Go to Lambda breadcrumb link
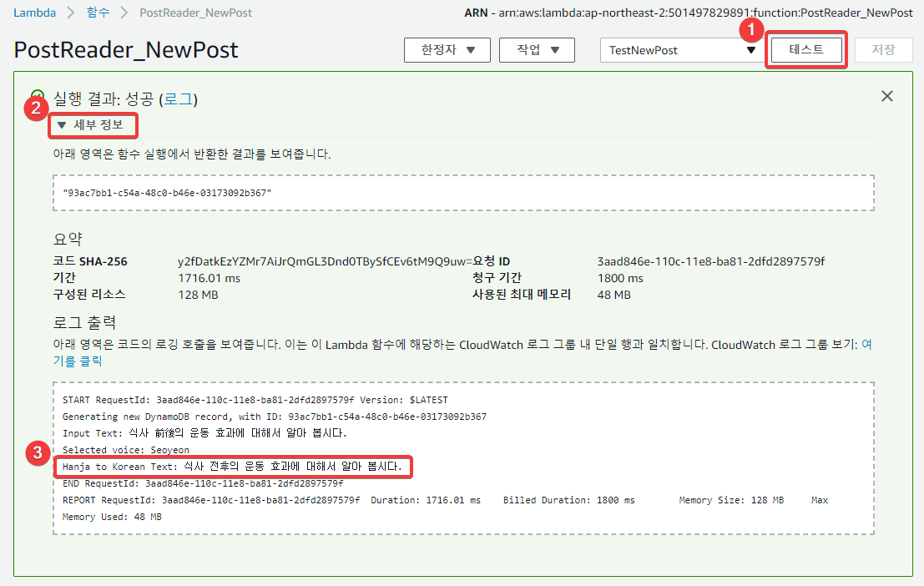Screen dimensions: 924x586 click(x=35, y=13)
